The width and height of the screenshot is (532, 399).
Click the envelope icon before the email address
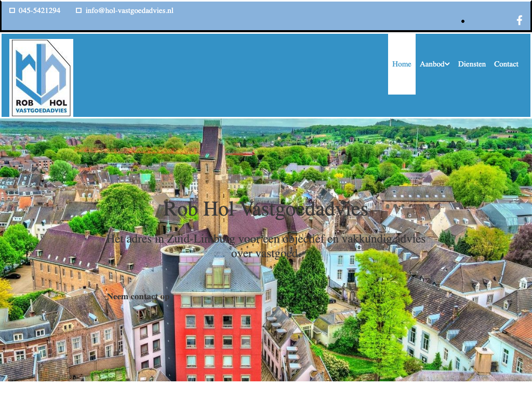tap(79, 10)
